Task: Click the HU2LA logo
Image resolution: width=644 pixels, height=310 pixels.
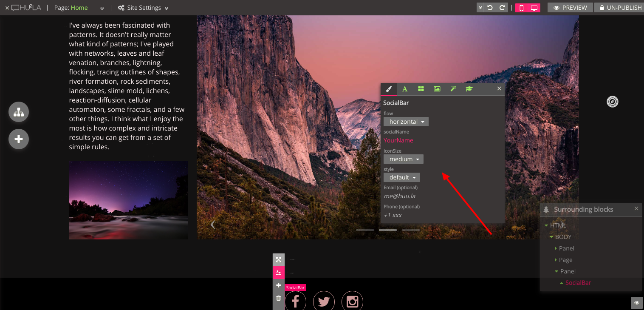Action: point(26,8)
